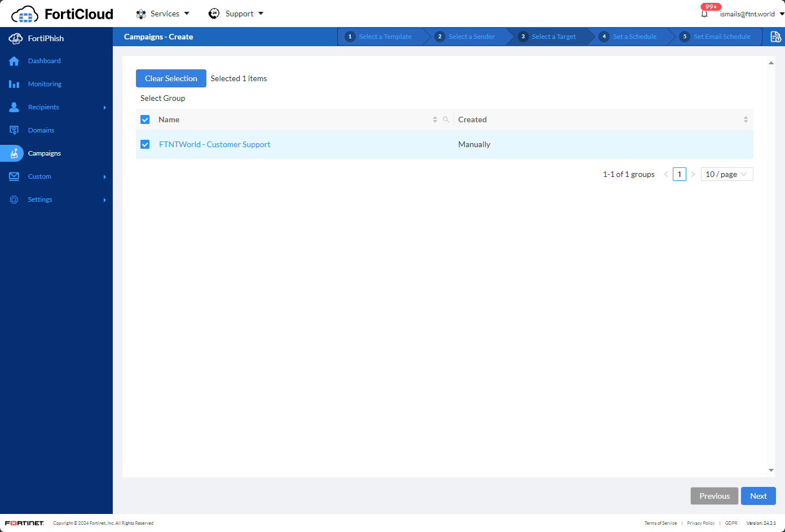Screen dimensions: 785x532
Task: Click the Next button
Action: [x=758, y=496]
